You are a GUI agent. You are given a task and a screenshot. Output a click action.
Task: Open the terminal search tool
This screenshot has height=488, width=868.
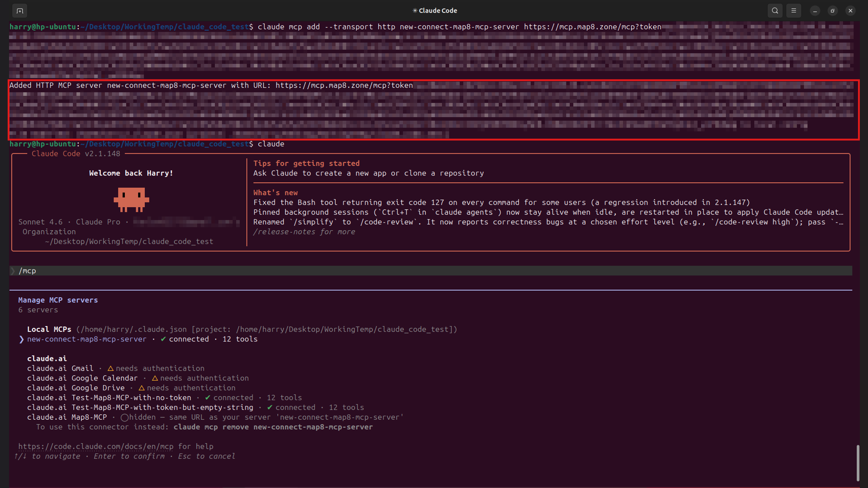tap(775, 10)
